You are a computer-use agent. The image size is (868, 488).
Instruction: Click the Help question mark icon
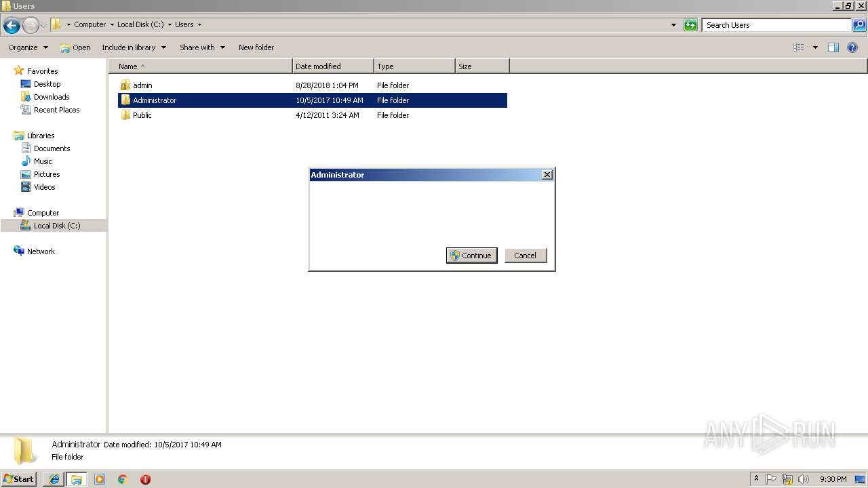(853, 47)
